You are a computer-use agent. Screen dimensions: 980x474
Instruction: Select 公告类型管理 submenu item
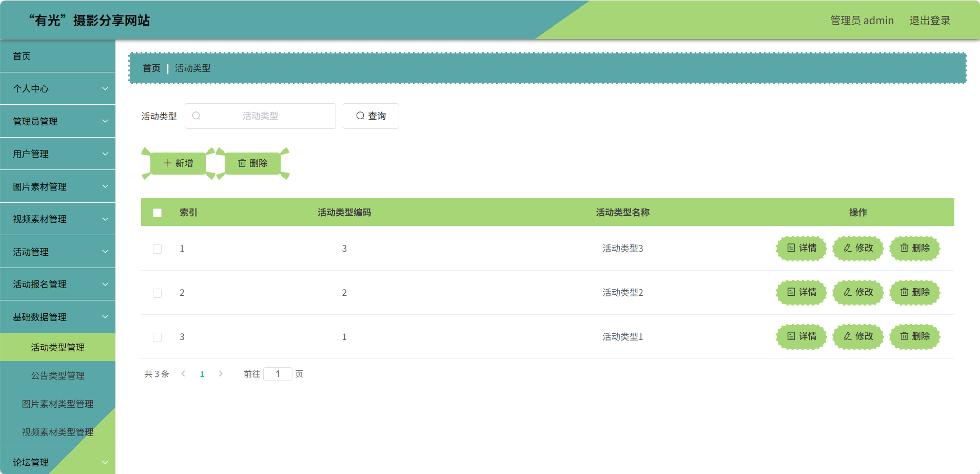click(x=57, y=375)
